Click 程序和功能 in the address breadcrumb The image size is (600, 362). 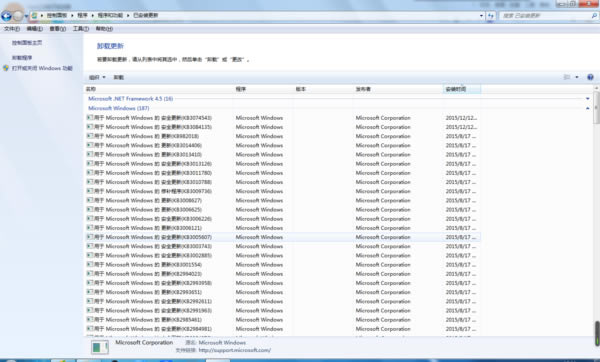[x=110, y=15]
